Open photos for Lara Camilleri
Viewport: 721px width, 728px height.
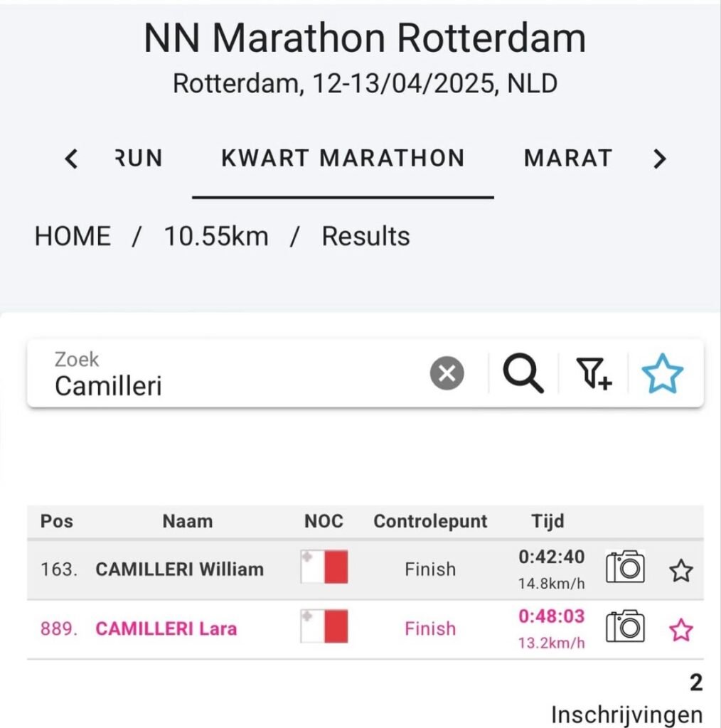click(625, 626)
